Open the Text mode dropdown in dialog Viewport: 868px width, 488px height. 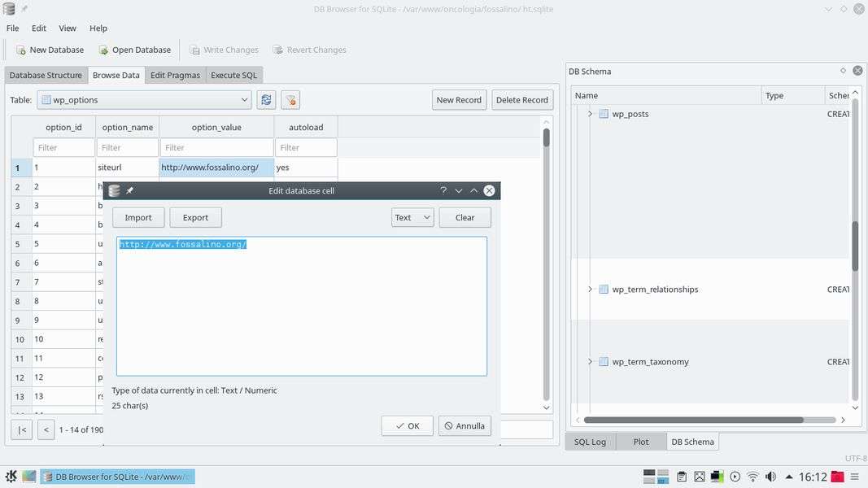pyautogui.click(x=412, y=217)
